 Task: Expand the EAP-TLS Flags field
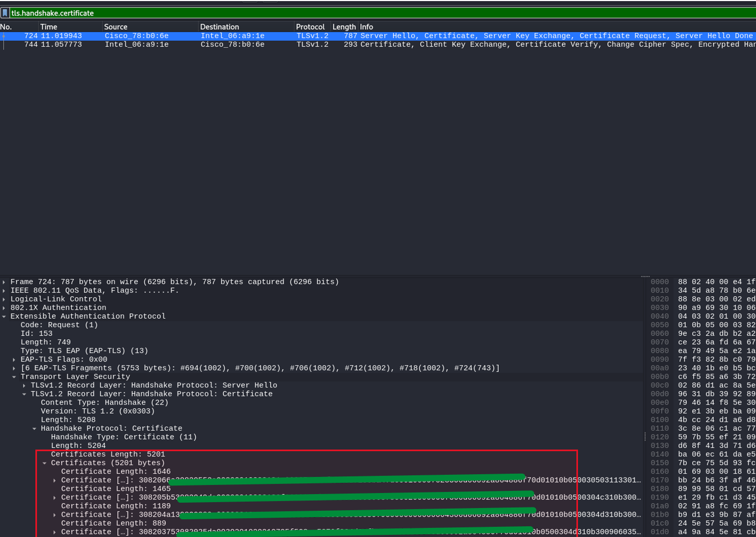pos(13,359)
